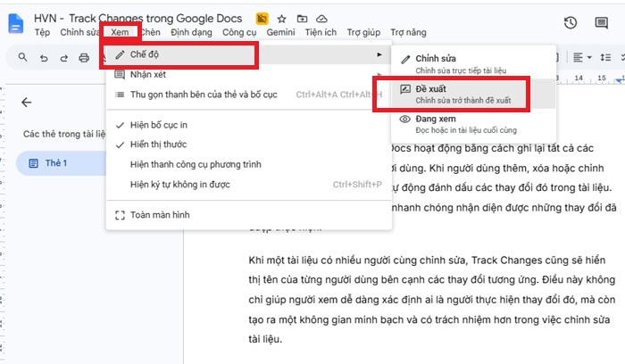Click the back arrow in sidebar
Viewport: 625px width, 364px height.
(26, 103)
